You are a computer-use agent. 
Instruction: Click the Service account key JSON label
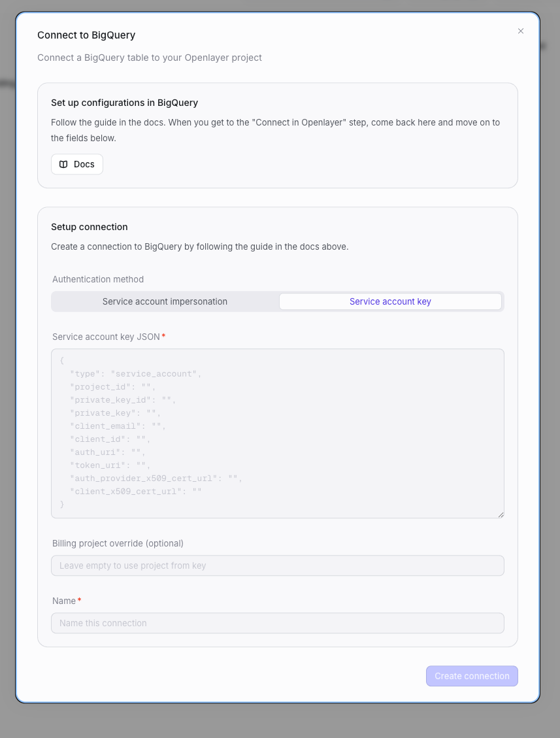(106, 337)
